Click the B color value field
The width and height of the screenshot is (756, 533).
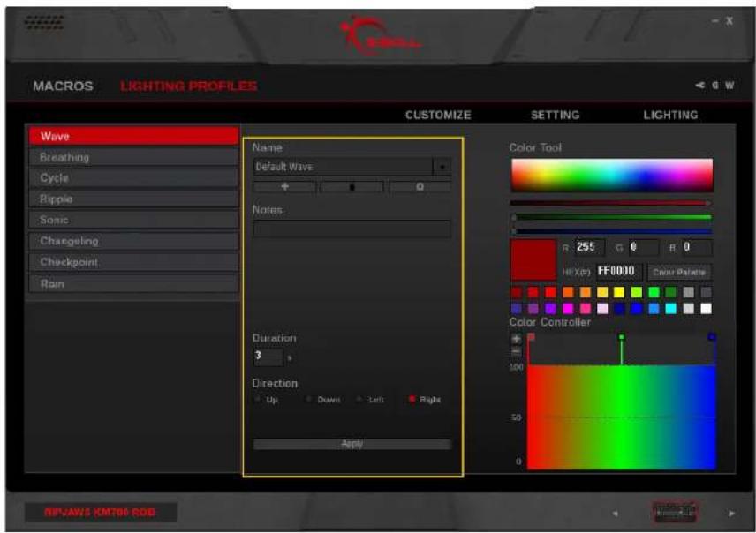click(697, 247)
